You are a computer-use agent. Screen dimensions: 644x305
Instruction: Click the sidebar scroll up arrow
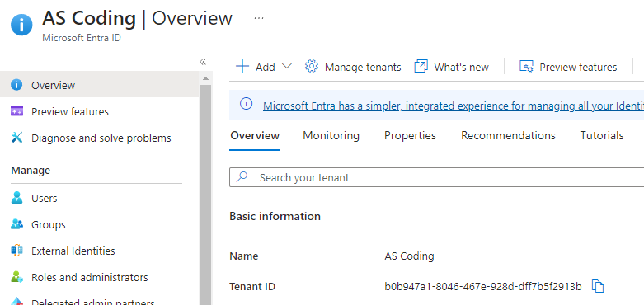(205, 78)
